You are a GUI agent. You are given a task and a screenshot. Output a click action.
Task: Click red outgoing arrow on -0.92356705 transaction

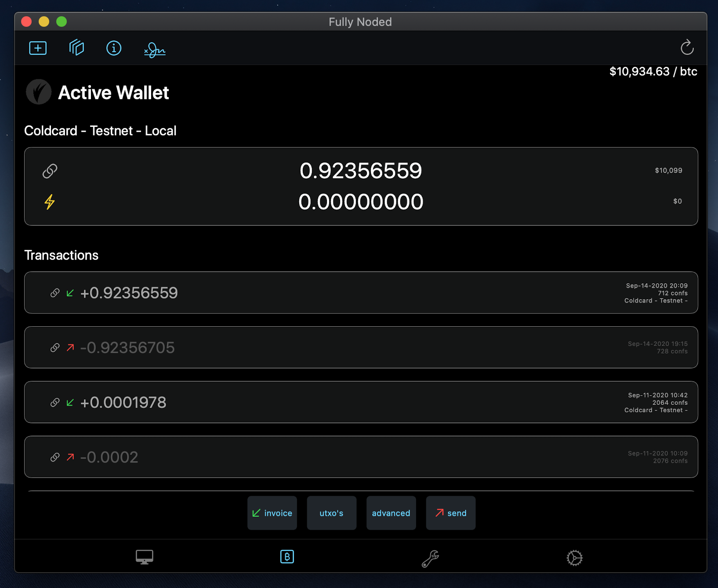coord(70,348)
